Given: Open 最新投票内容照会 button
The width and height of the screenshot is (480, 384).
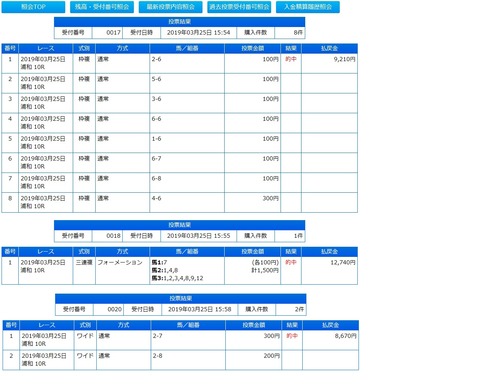Looking at the screenshot, I should click(170, 7).
